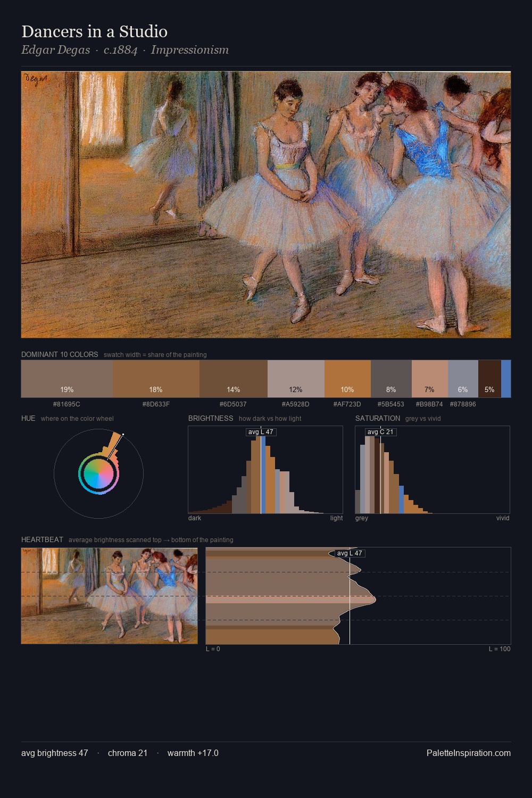Viewport: 532px width, 798px height.
Task: Click the title 'Dancers in a Studio'
Action: coord(94,31)
